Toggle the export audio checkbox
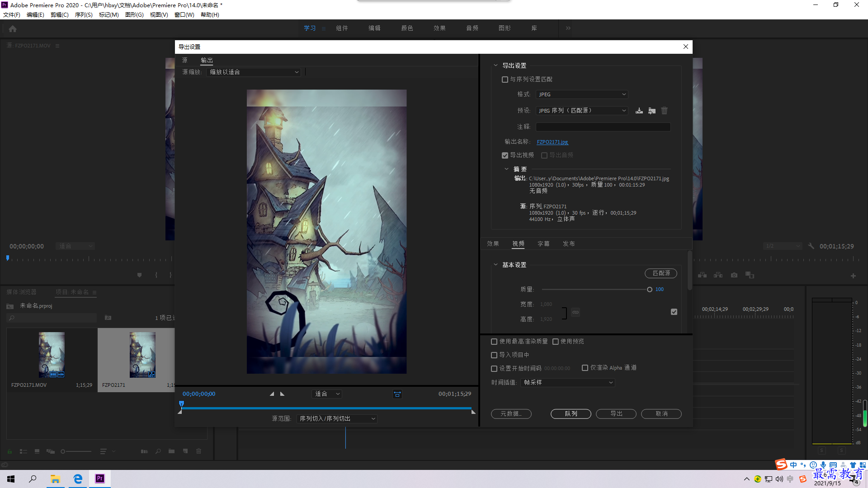Viewport: 868px width, 488px height. tap(544, 155)
